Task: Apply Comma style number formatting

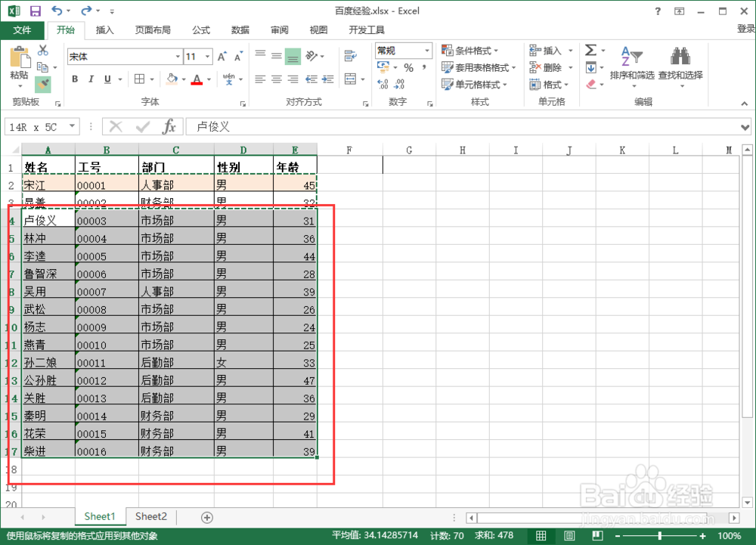Action: (423, 67)
